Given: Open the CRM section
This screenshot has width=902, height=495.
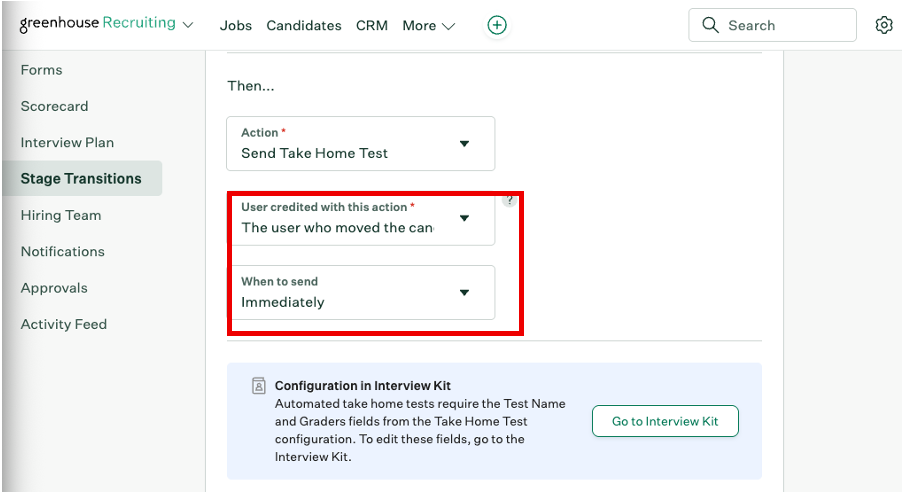Looking at the screenshot, I should point(372,26).
